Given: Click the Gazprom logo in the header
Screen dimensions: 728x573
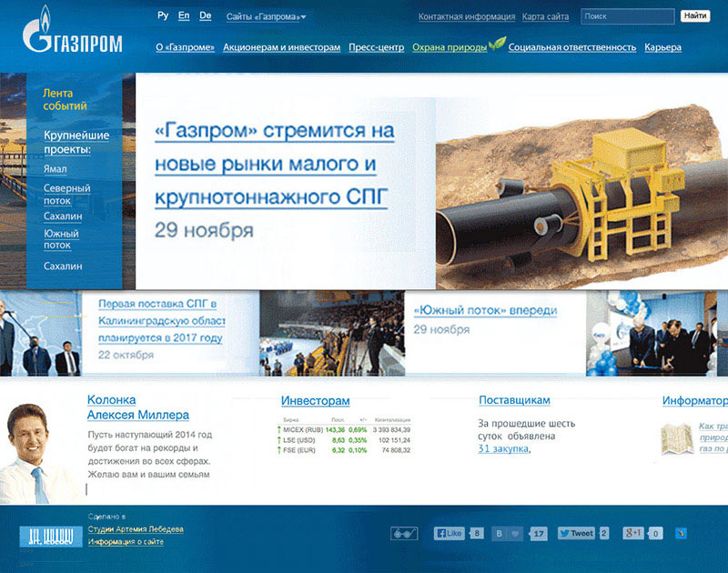Looking at the screenshot, I should coord(72,32).
